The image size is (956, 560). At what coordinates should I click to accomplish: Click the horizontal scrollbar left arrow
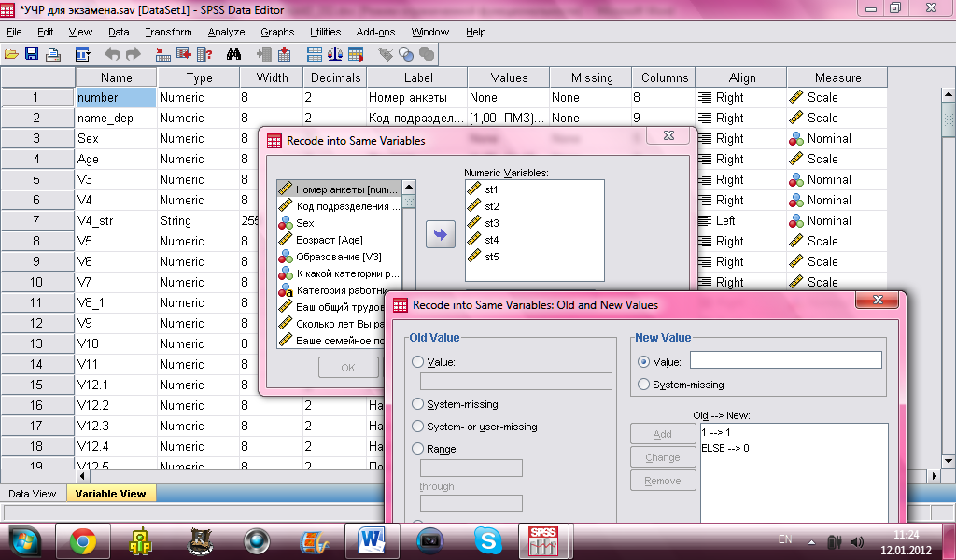[x=82, y=475]
